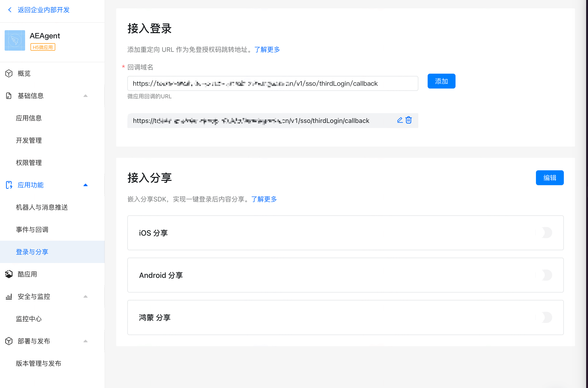Click the 应用功能 section label

point(30,185)
